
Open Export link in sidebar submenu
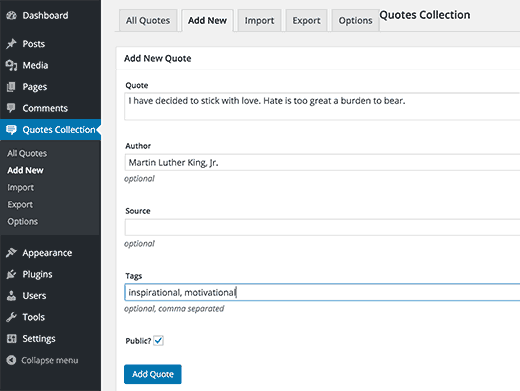[x=20, y=204]
